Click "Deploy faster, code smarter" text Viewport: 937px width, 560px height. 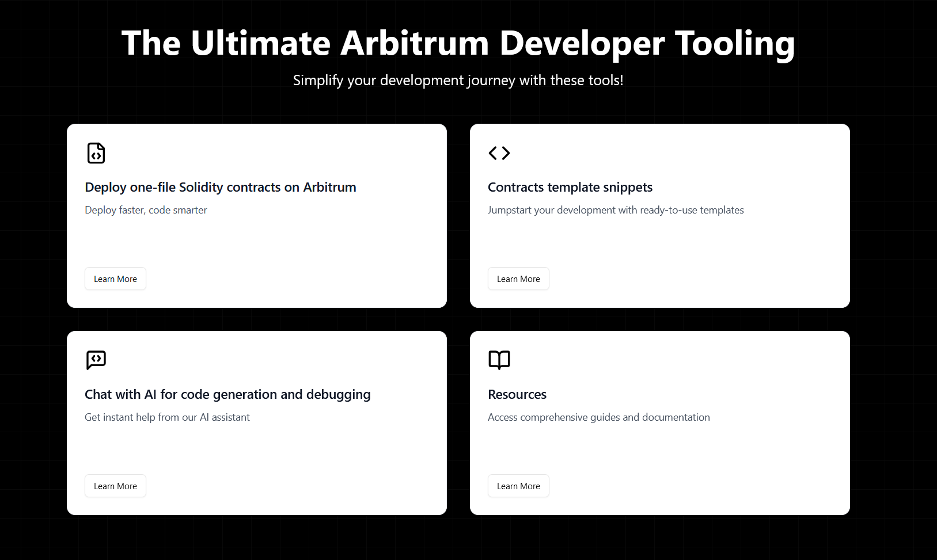tap(146, 210)
